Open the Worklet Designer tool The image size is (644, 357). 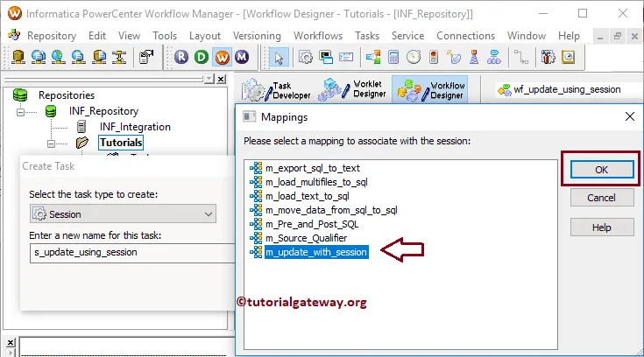pyautogui.click(x=352, y=89)
